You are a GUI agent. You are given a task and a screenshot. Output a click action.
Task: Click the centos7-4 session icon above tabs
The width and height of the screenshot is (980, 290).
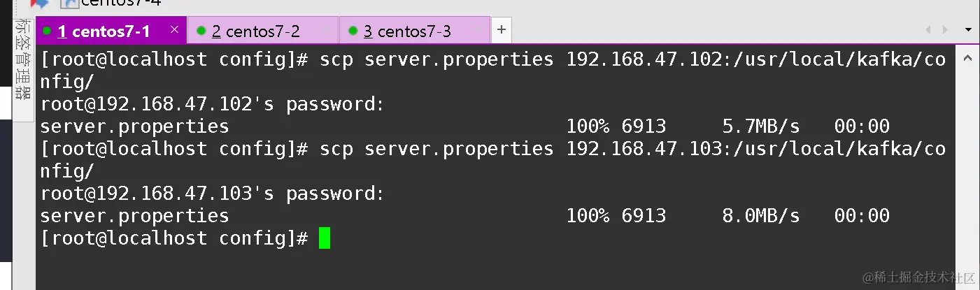pos(69,3)
